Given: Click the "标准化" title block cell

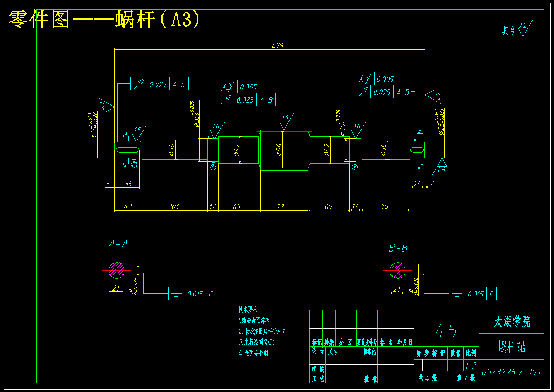Looking at the screenshot, I should point(369,351).
